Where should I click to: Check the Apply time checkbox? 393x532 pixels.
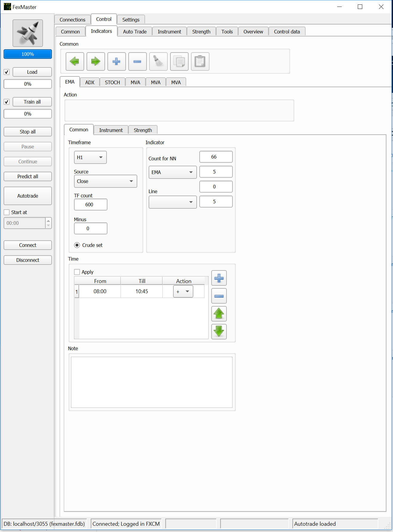click(77, 272)
